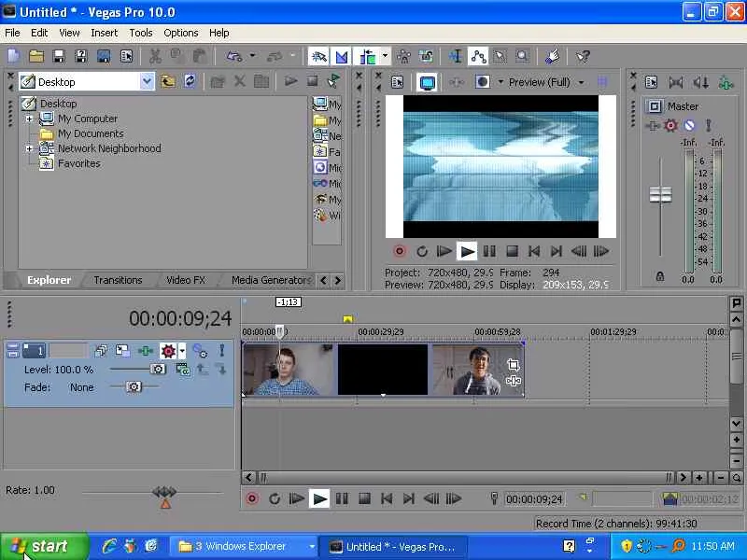Click Record button in preview window

(x=400, y=251)
